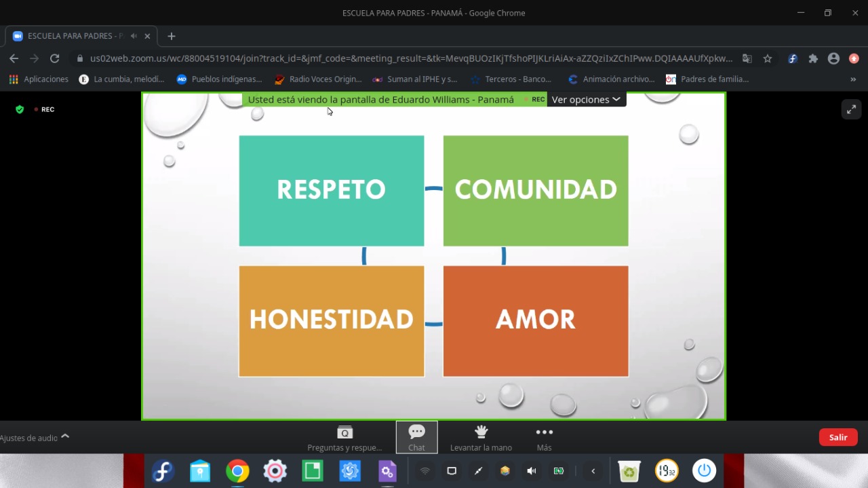
Task: Mute audio via the taskbar speaker icon
Action: [531, 470]
